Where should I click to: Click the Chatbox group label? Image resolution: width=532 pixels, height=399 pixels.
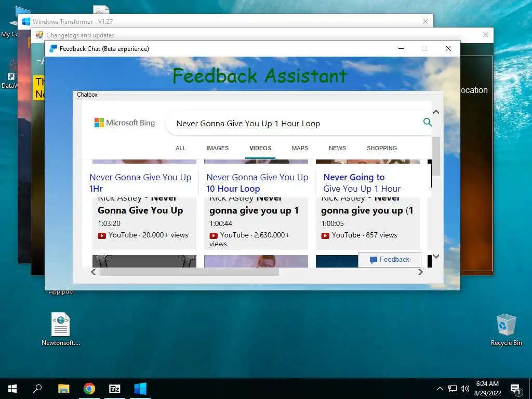point(87,95)
